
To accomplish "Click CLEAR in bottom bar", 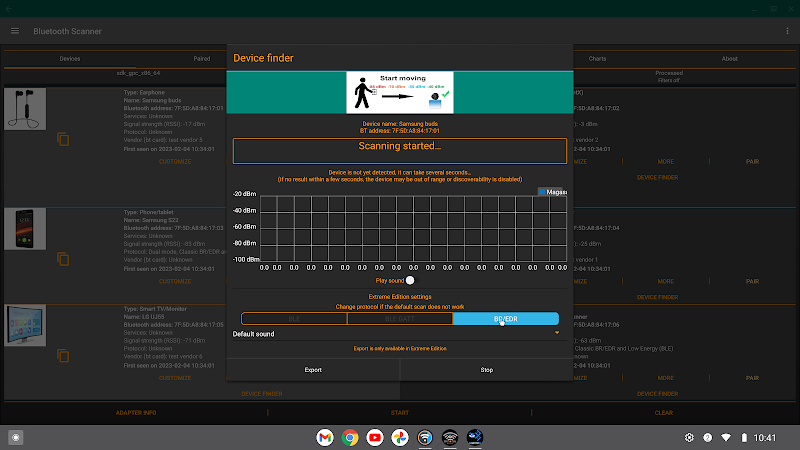I will click(664, 413).
